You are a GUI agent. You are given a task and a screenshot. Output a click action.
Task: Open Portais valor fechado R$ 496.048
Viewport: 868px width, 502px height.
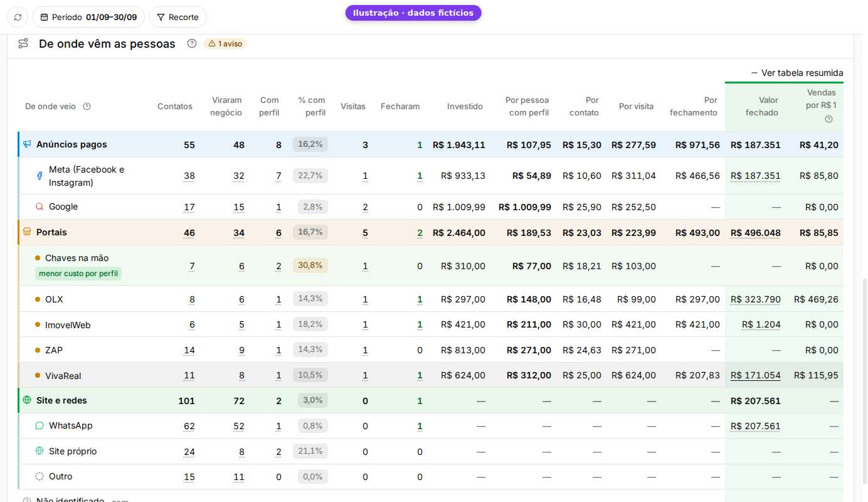pos(756,233)
